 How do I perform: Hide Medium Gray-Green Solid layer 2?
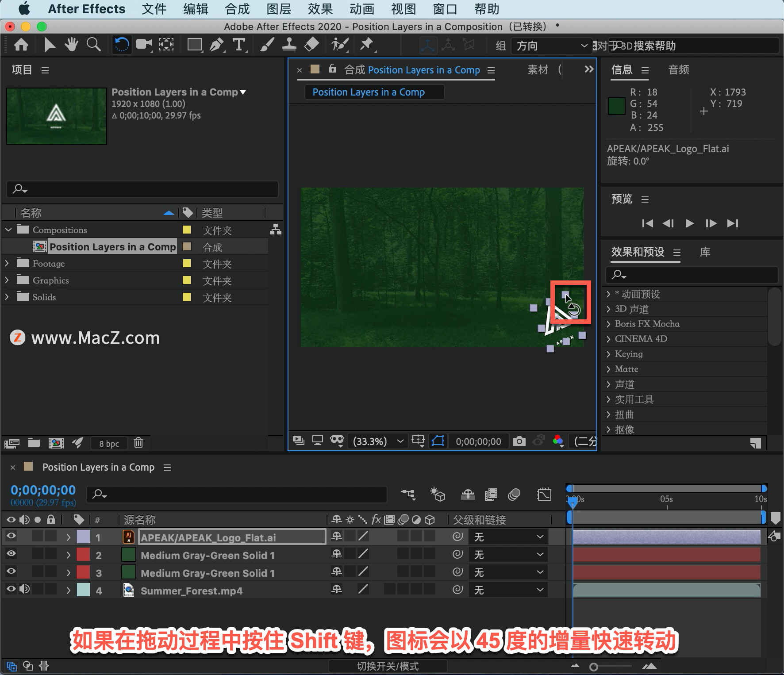(x=11, y=554)
